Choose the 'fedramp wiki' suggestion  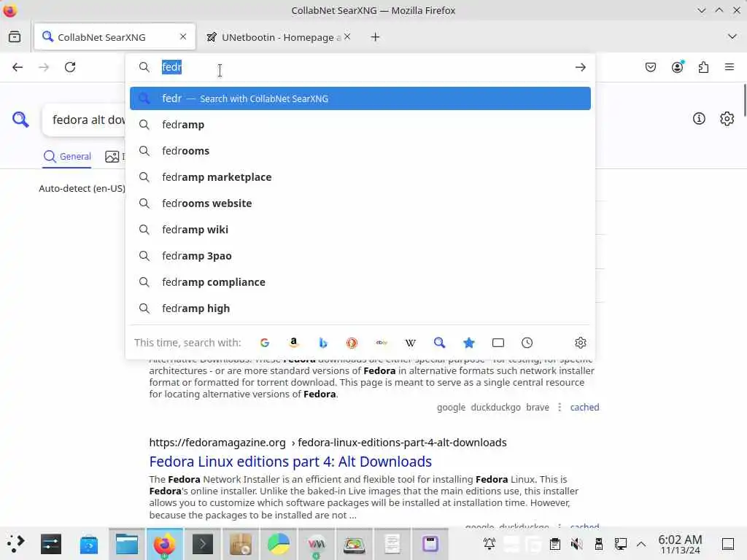coord(360,230)
